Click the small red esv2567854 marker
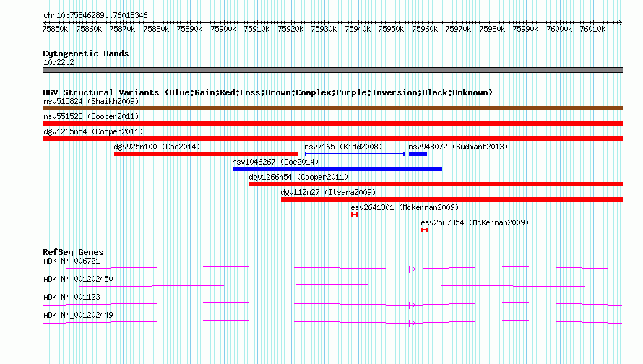Image resolution: width=643 pixels, height=364 pixels. click(424, 230)
